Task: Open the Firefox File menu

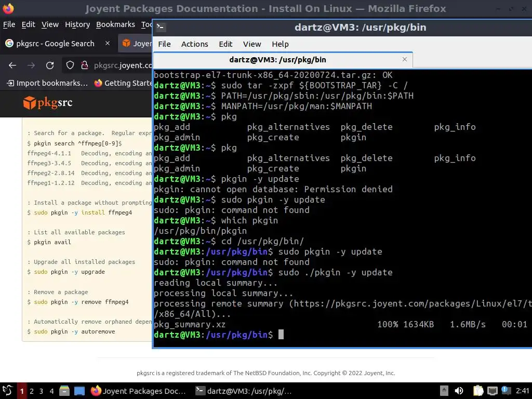Action: (x=9, y=24)
